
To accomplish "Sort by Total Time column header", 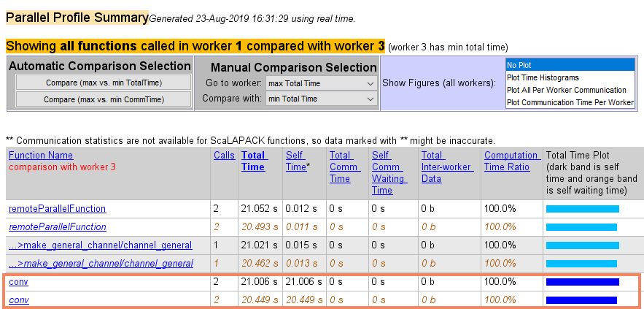I will (x=253, y=161).
